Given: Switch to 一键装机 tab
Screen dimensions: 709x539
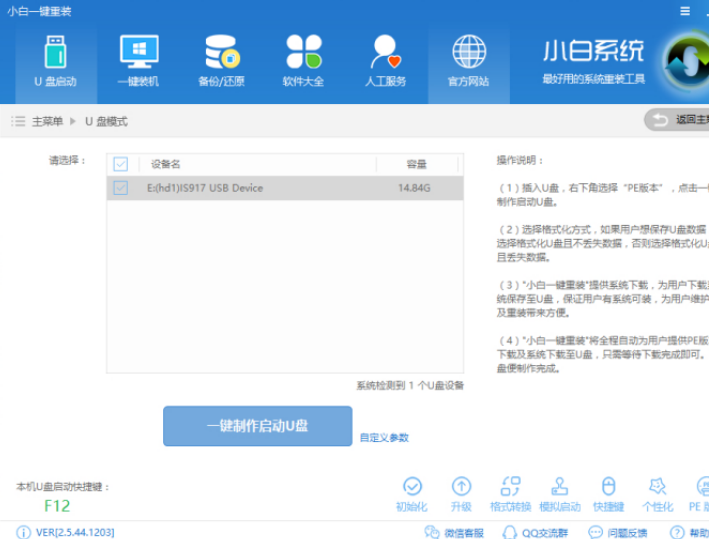Looking at the screenshot, I should (138, 63).
